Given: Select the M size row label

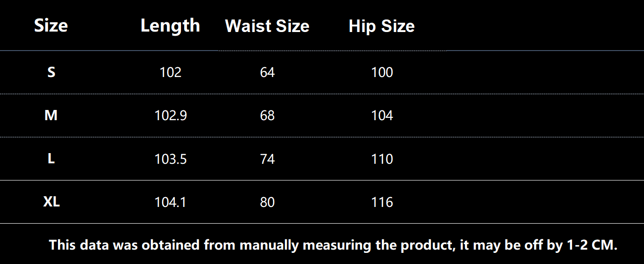Looking at the screenshot, I should [51, 116].
